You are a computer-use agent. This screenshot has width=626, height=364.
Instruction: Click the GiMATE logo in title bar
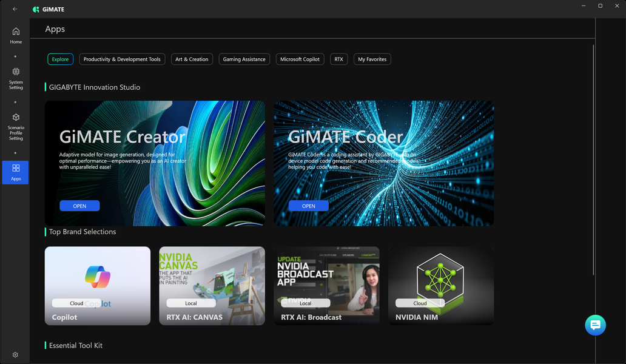[x=49, y=9]
